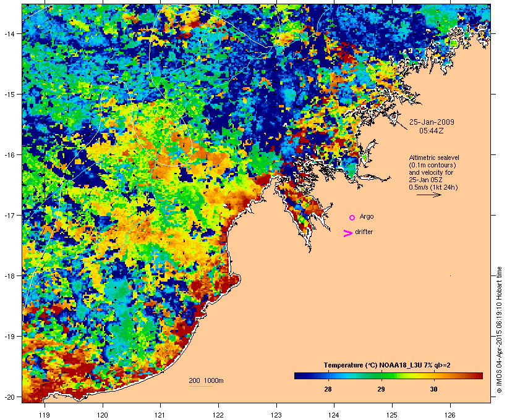507x420 pixels.
Task: Click the 'Argo' legend label
Action: point(367,216)
